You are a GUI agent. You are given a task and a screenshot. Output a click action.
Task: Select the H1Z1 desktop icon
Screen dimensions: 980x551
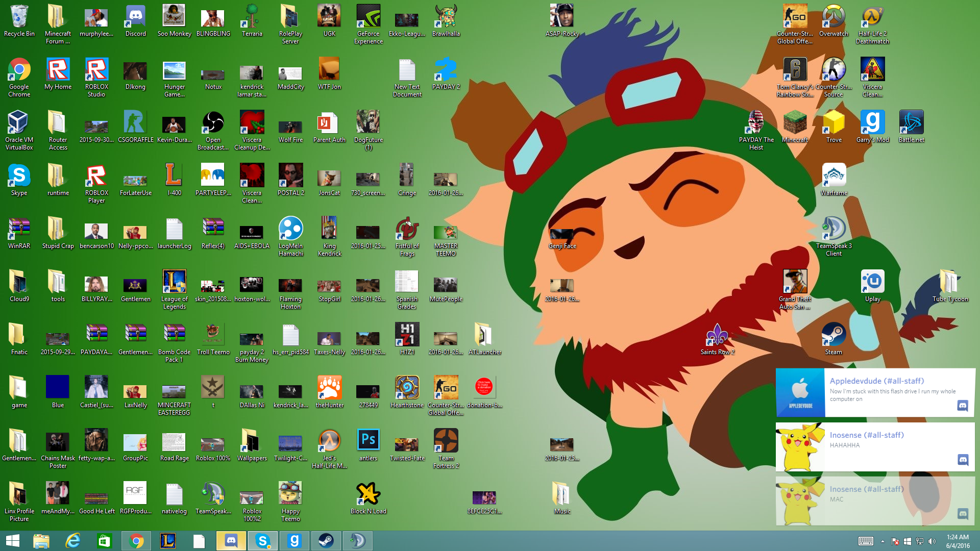(407, 339)
